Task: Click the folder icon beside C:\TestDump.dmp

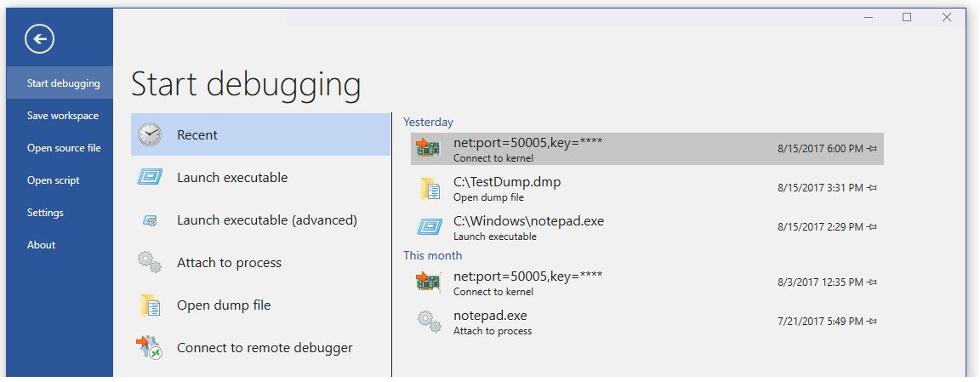Action: click(429, 188)
